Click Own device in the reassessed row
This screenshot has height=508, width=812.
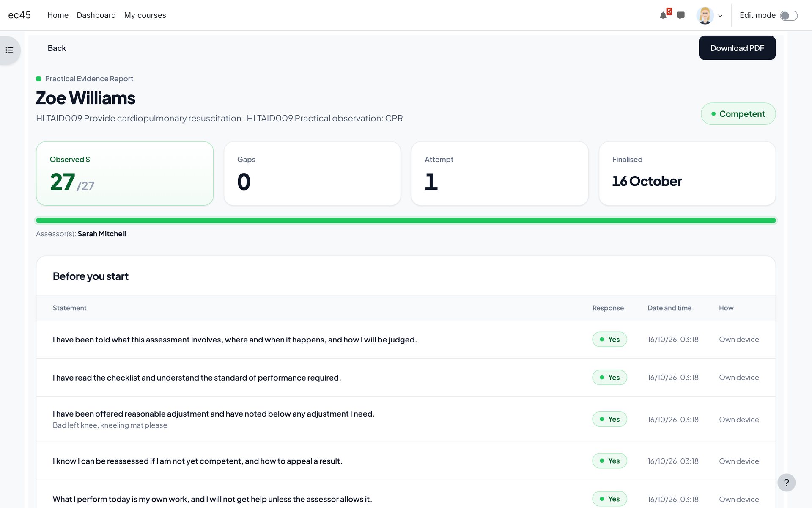739,461
